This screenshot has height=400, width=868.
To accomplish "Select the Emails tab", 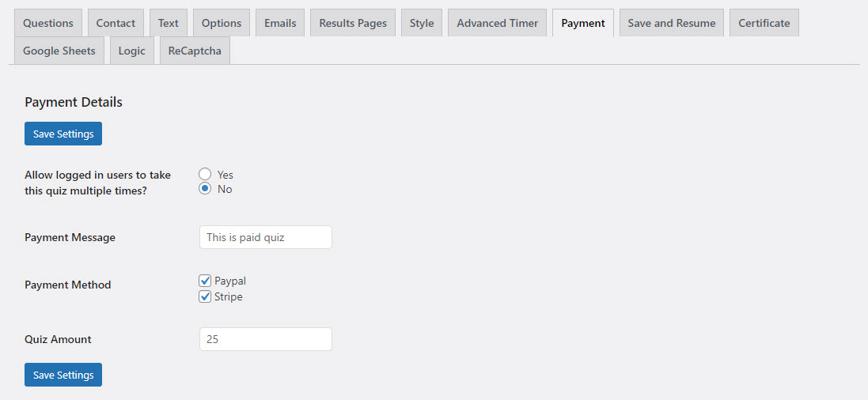I will pyautogui.click(x=280, y=23).
